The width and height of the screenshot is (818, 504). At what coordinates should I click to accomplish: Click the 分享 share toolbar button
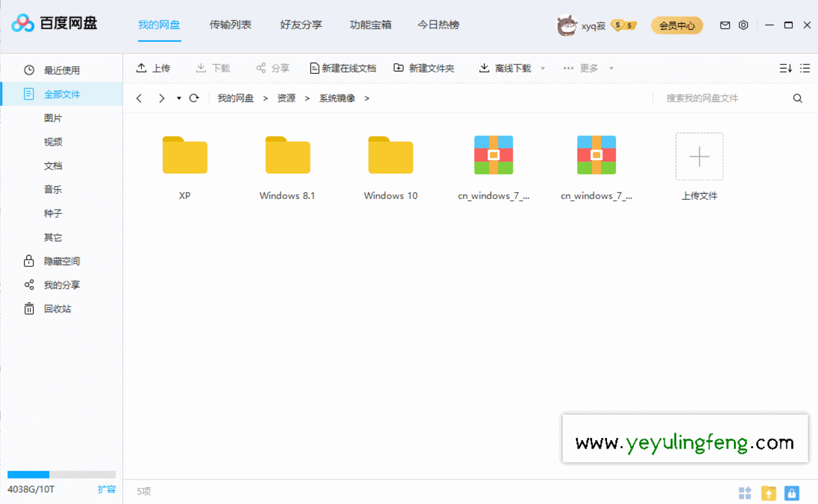click(272, 69)
